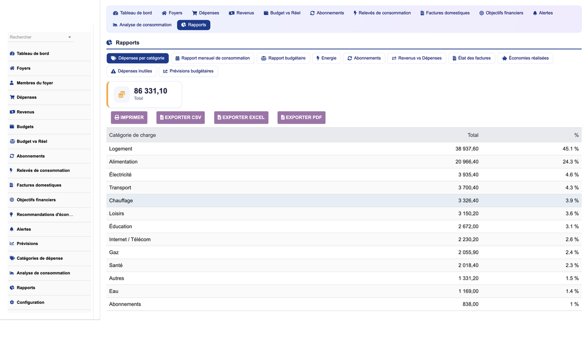This screenshot has height=364, width=588.
Task: Click the tags icon for Catégories de dépense
Action: [12, 258]
